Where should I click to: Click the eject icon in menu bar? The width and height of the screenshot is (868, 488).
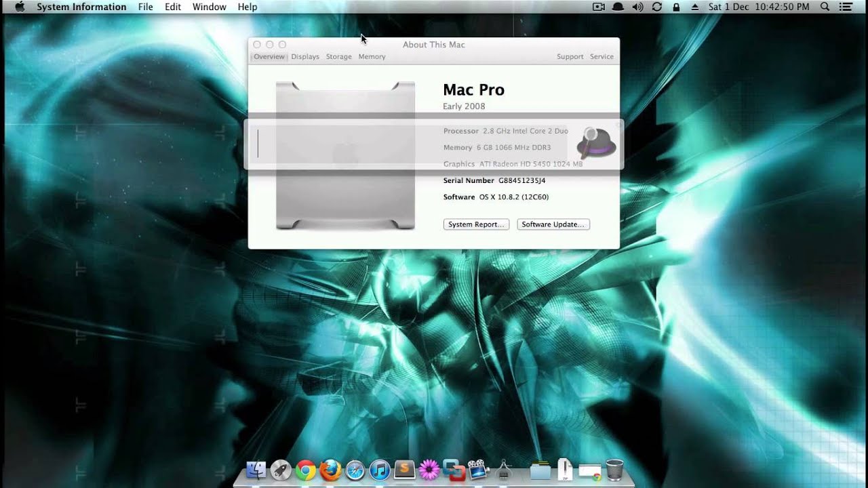coord(694,7)
